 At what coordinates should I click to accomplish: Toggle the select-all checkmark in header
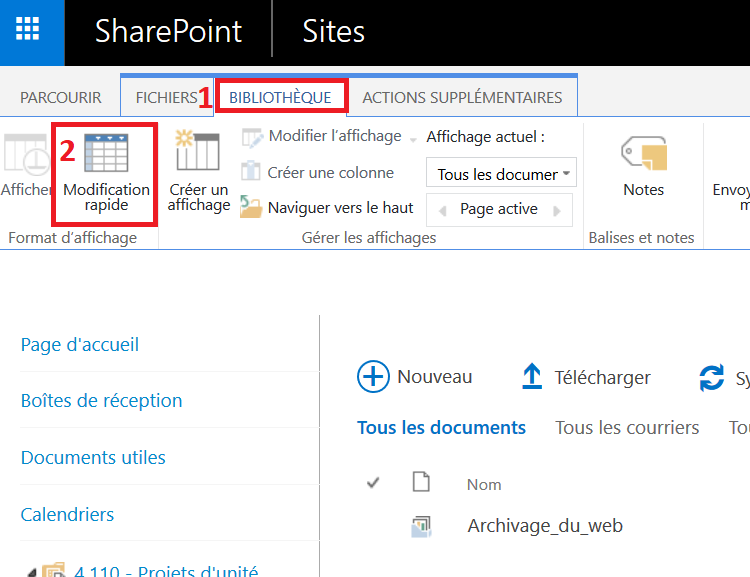[373, 483]
